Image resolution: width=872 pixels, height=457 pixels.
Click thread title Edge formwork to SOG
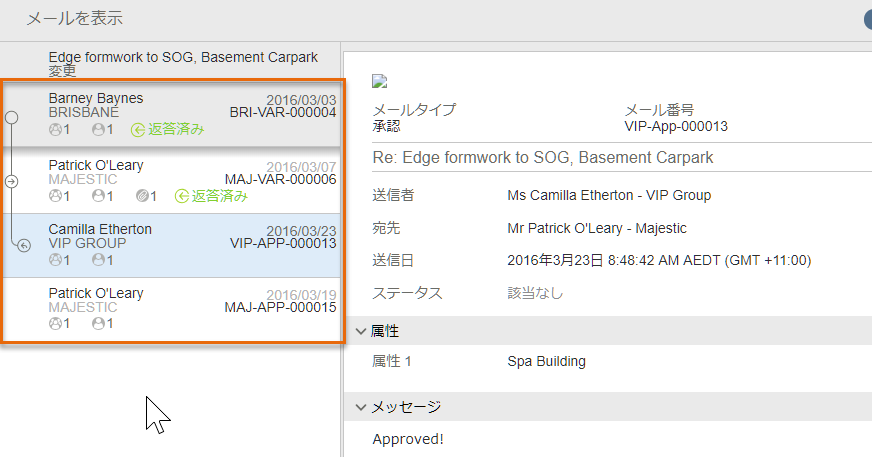coord(183,57)
